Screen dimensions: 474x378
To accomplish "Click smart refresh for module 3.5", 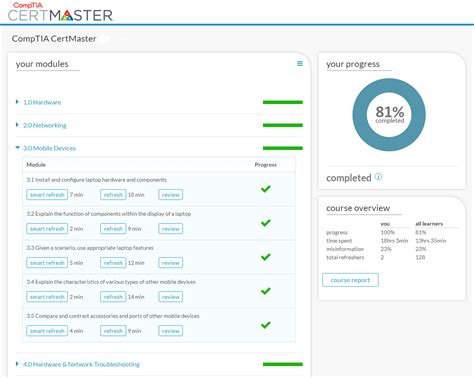I will [x=47, y=331].
